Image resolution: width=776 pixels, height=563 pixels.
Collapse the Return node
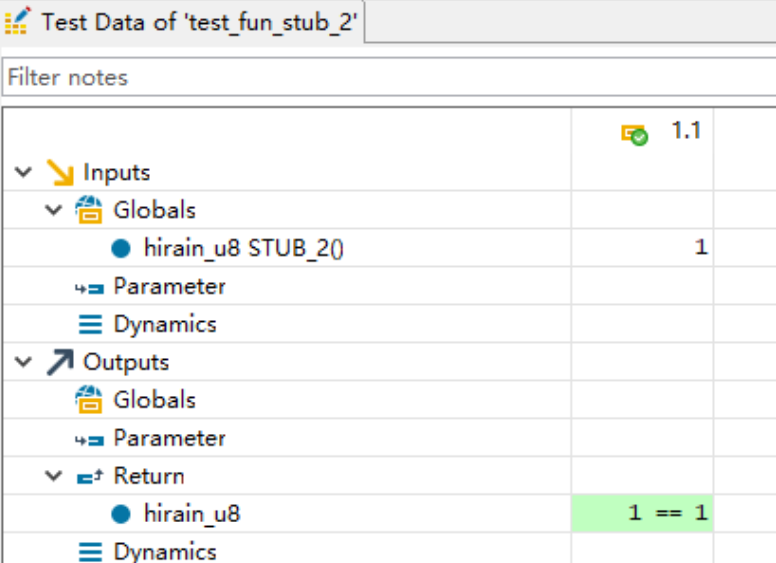(x=53, y=477)
